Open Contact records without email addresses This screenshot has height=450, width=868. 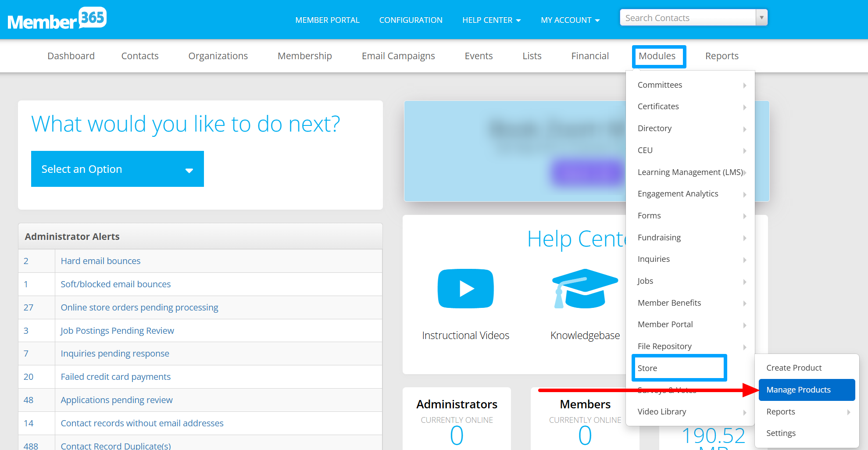click(142, 423)
